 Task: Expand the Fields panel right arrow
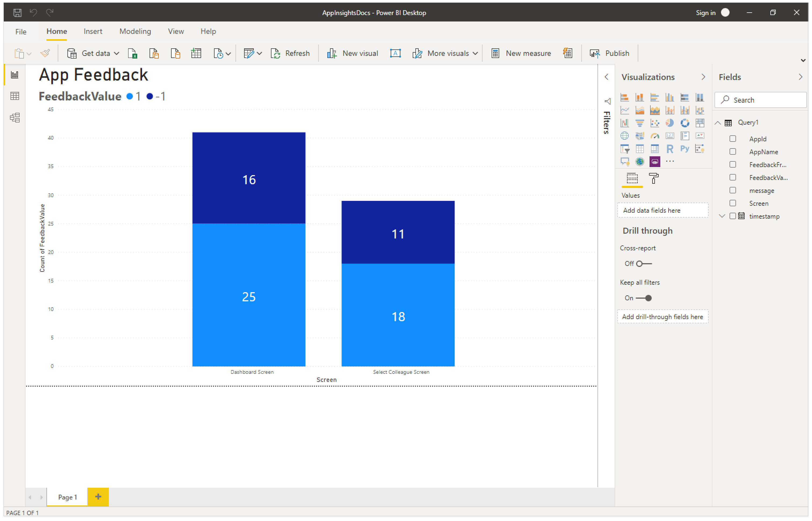coord(800,76)
